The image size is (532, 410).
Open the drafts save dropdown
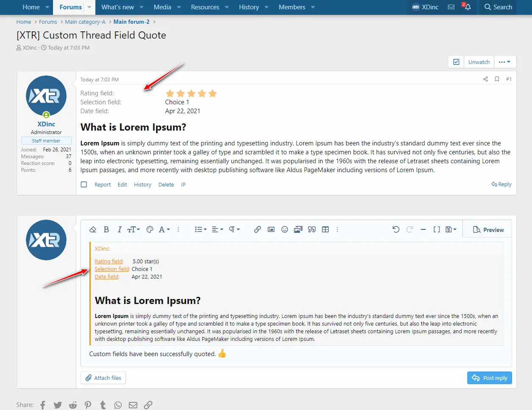point(451,229)
